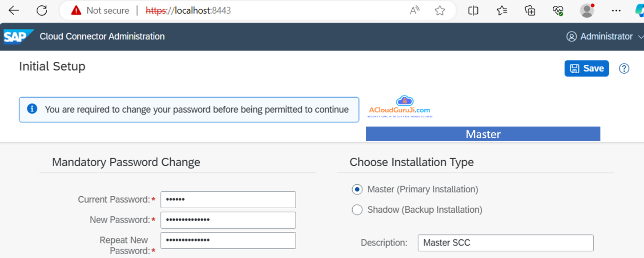Open Read aloud icon in address bar
This screenshot has width=644, height=258.
click(415, 11)
